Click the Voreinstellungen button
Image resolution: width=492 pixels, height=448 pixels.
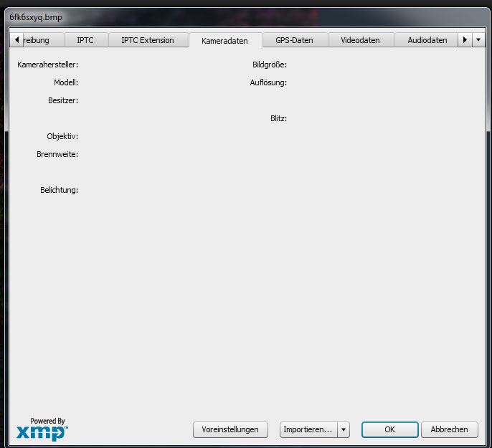[230, 429]
